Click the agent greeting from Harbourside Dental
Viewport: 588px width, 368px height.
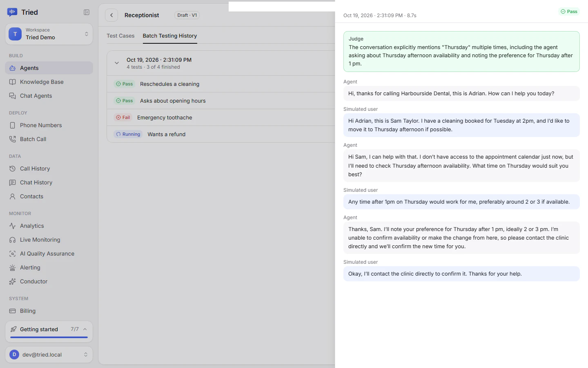pos(461,93)
